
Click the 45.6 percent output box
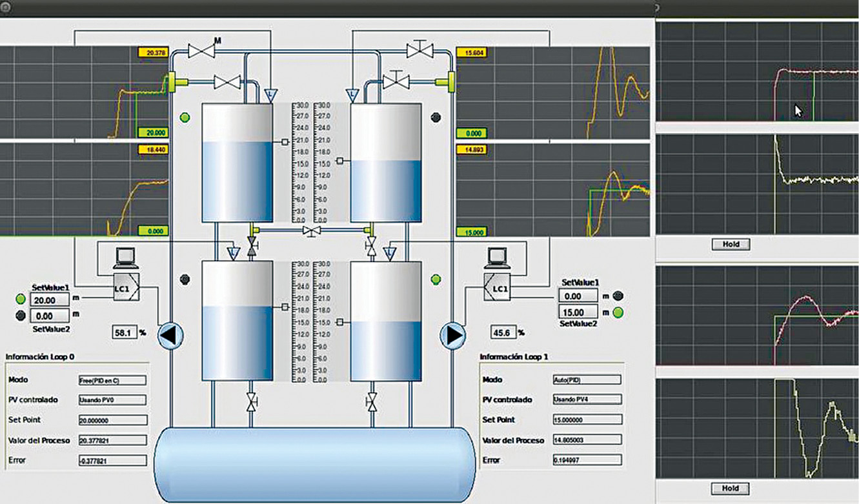[503, 333]
